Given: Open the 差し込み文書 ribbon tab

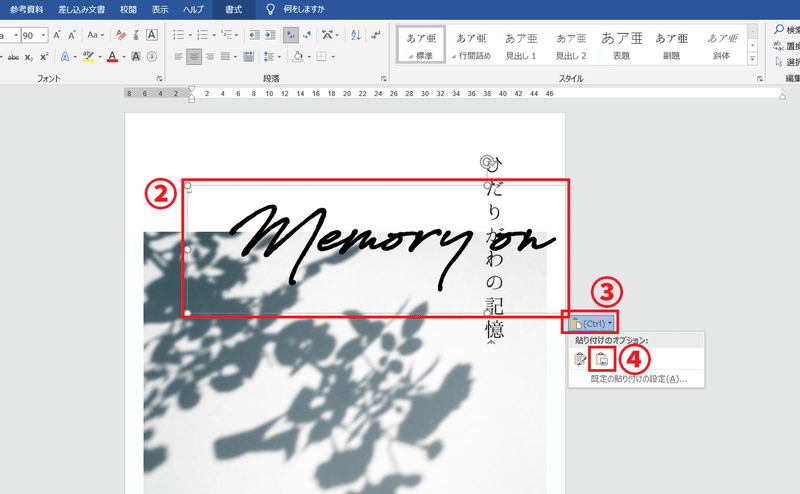Looking at the screenshot, I should 82,9.
